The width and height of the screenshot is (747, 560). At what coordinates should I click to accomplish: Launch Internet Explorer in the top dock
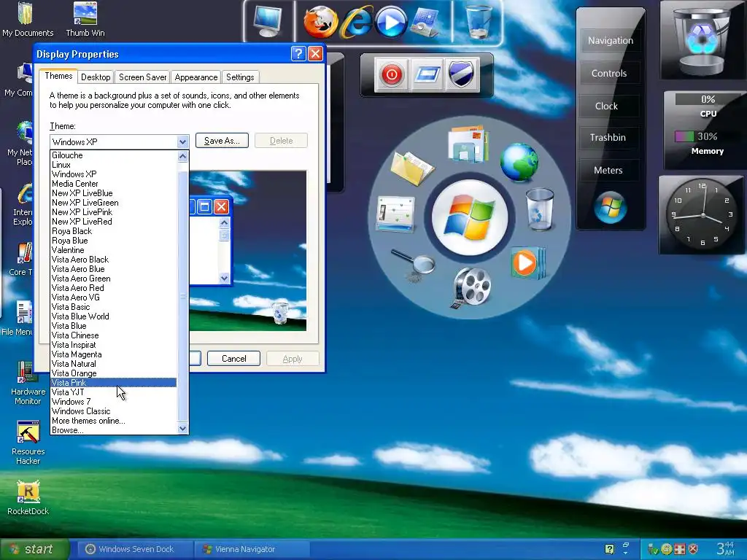point(356,21)
